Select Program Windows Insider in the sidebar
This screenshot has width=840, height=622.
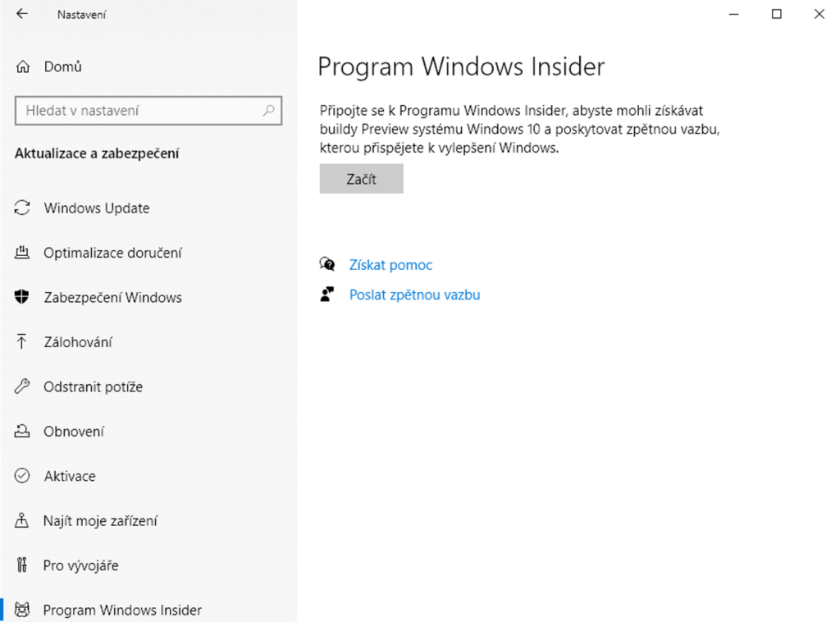pyautogui.click(x=122, y=610)
